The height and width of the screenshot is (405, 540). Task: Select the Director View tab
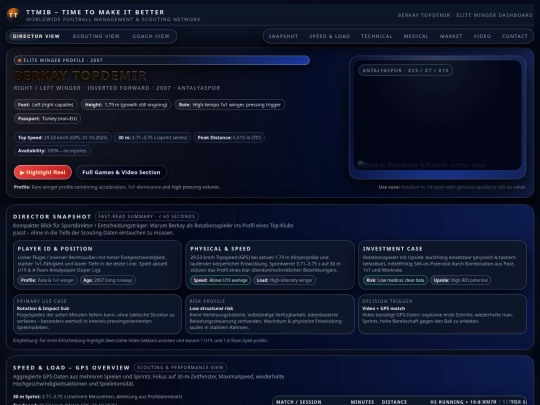[36, 36]
